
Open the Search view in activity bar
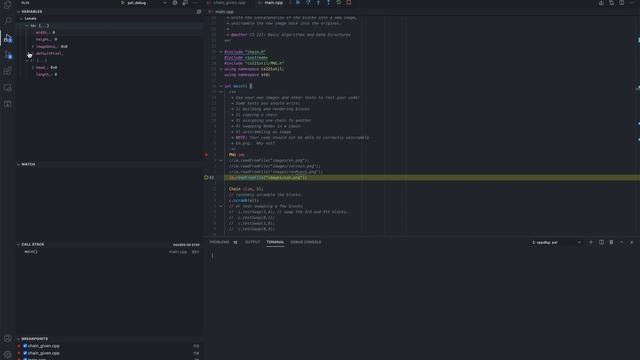click(x=7, y=20)
